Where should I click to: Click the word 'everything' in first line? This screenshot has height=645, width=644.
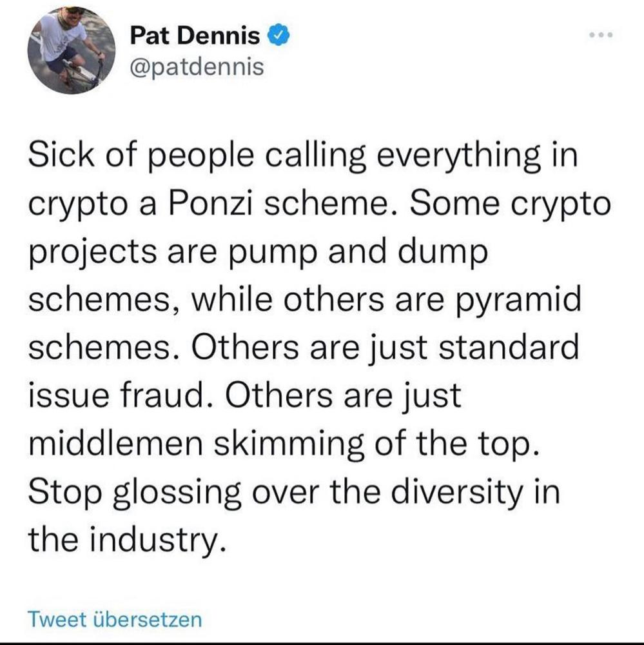pyautogui.click(x=458, y=156)
